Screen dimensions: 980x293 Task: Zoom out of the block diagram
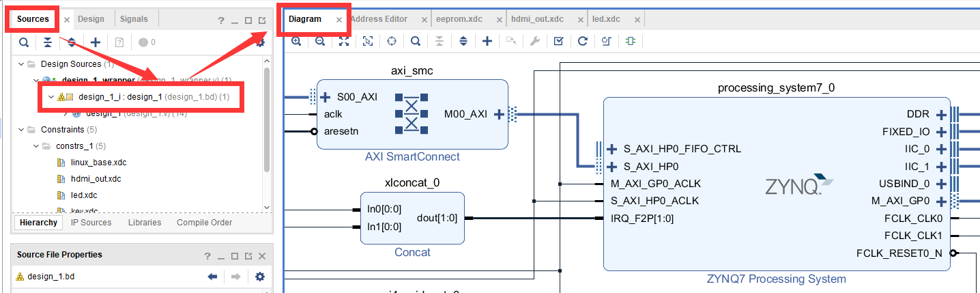(x=320, y=41)
